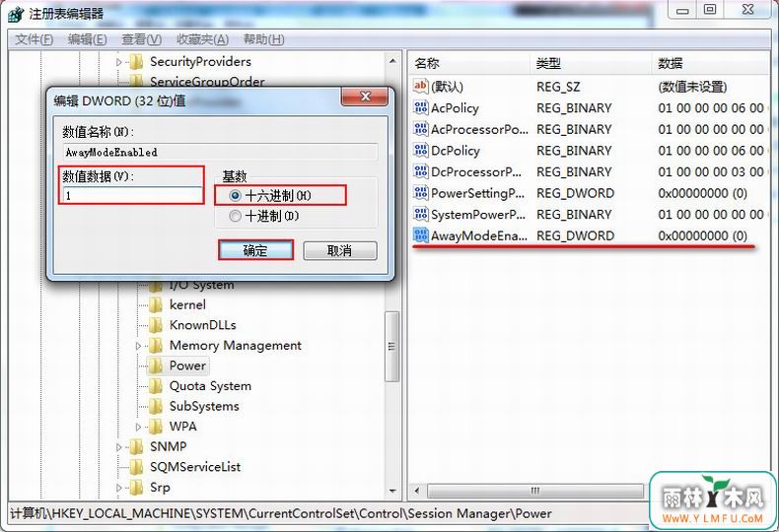Viewport: 779px width, 532px height.
Task: Click the 名称 column header
Action: tap(469, 63)
